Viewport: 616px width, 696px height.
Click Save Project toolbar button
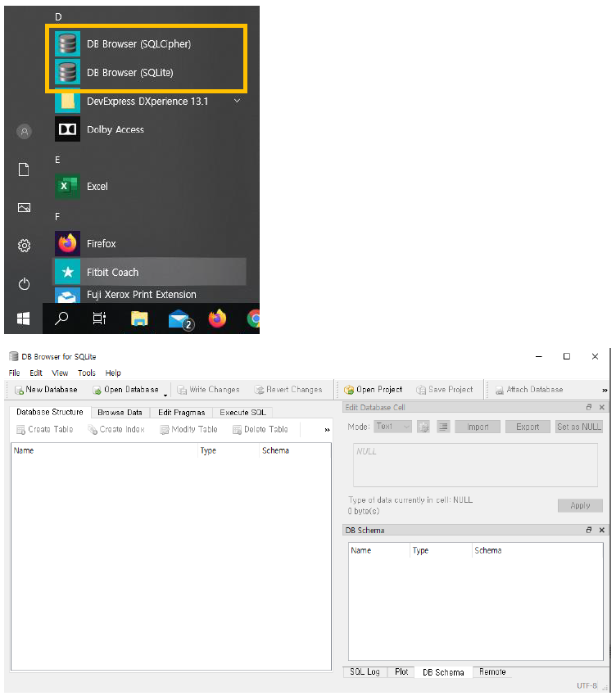point(445,390)
